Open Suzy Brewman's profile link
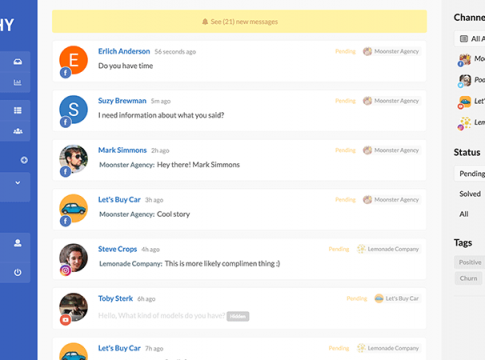Screen dimensions: 485x360 point(122,101)
